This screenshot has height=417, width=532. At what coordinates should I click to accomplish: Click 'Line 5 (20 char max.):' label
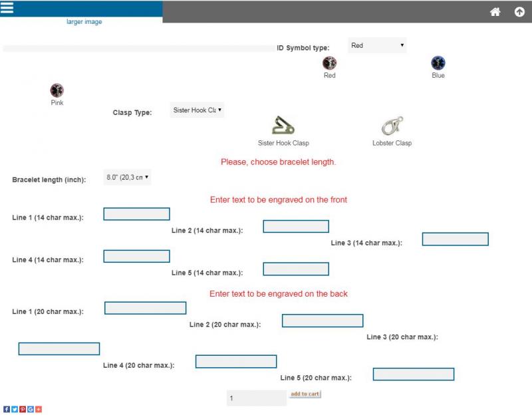pyautogui.click(x=316, y=378)
